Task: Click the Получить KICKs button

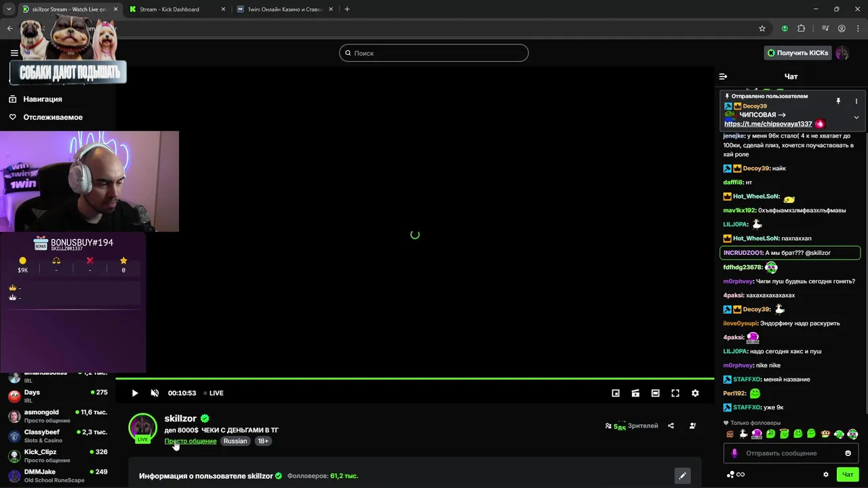Action: [x=797, y=53]
